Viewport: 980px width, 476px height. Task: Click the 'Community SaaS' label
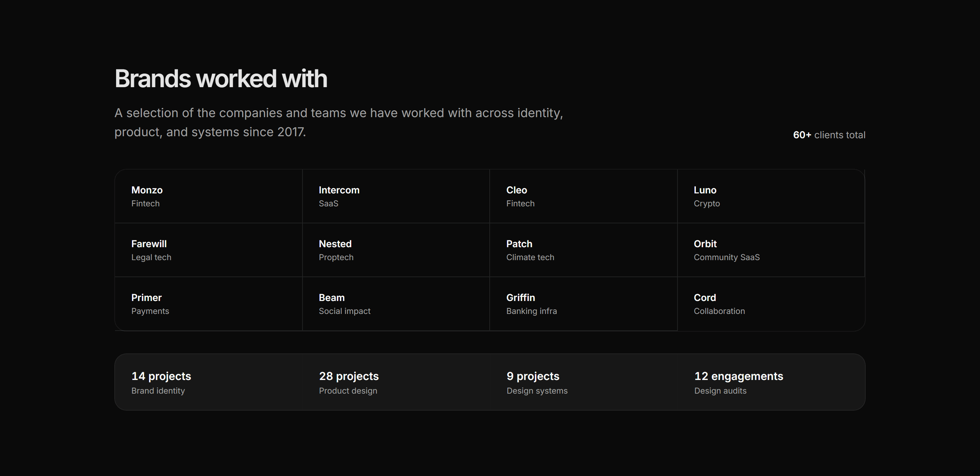click(x=726, y=257)
